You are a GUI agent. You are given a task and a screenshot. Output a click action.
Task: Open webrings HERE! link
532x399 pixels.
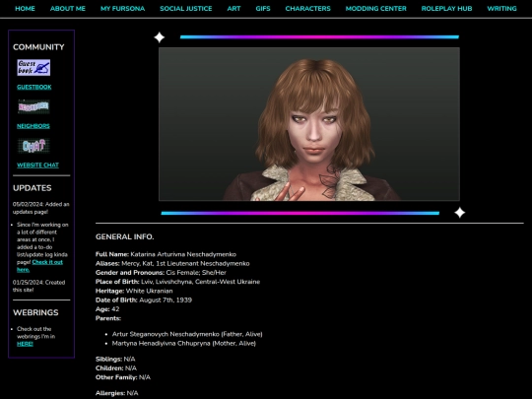pyautogui.click(x=25, y=344)
